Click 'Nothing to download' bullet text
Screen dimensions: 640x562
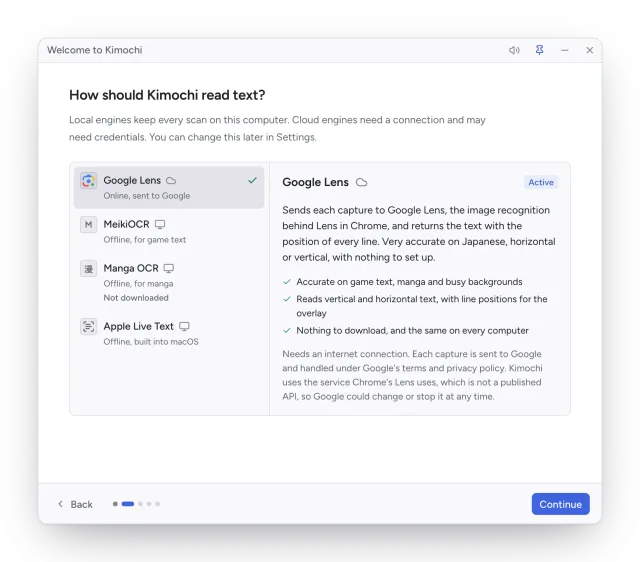click(x=412, y=331)
